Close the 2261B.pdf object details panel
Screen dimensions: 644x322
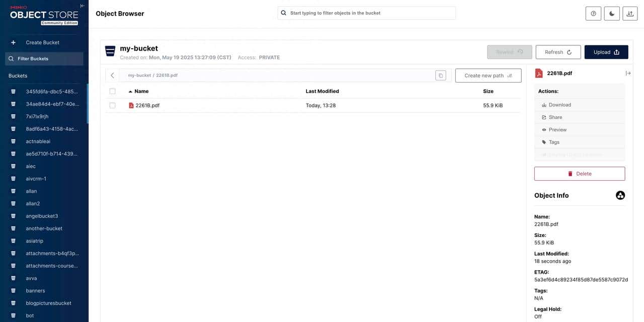(628, 73)
